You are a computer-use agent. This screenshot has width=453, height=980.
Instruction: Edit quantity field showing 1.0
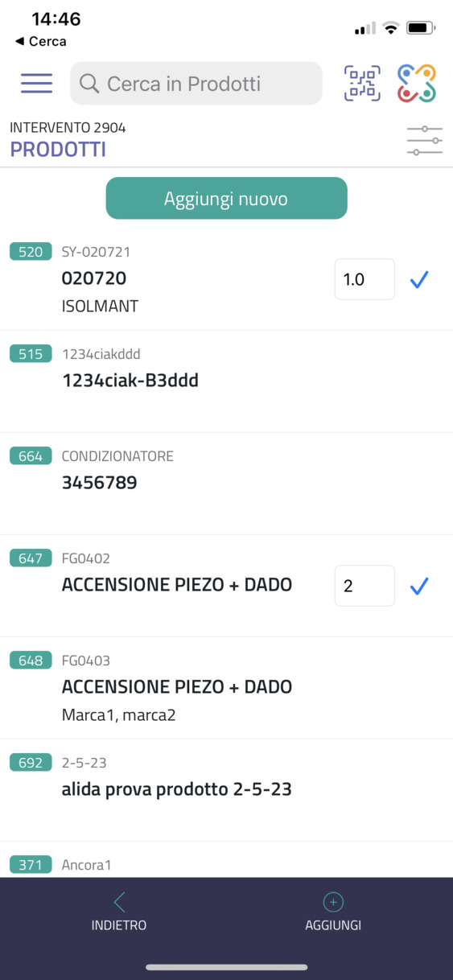click(x=364, y=279)
